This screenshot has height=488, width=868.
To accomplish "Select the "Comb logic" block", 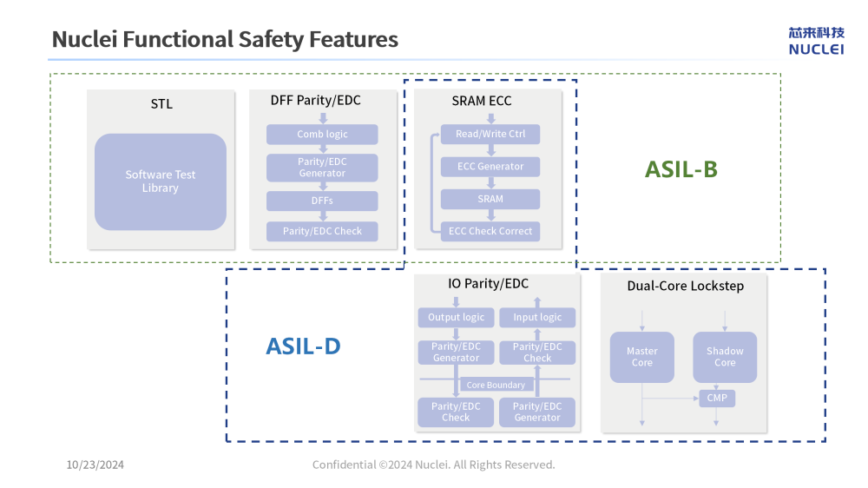I will point(322,134).
